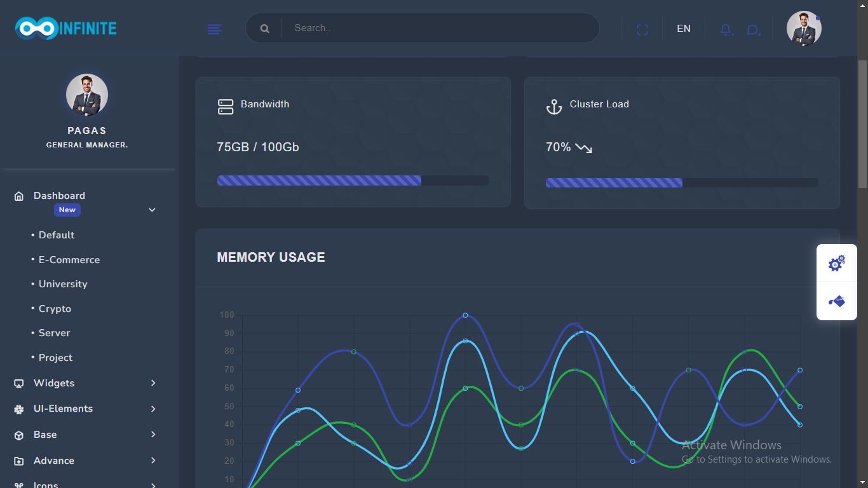Screen dimensions: 868x488
Task: Focus the Search input field
Action: [x=440, y=28]
